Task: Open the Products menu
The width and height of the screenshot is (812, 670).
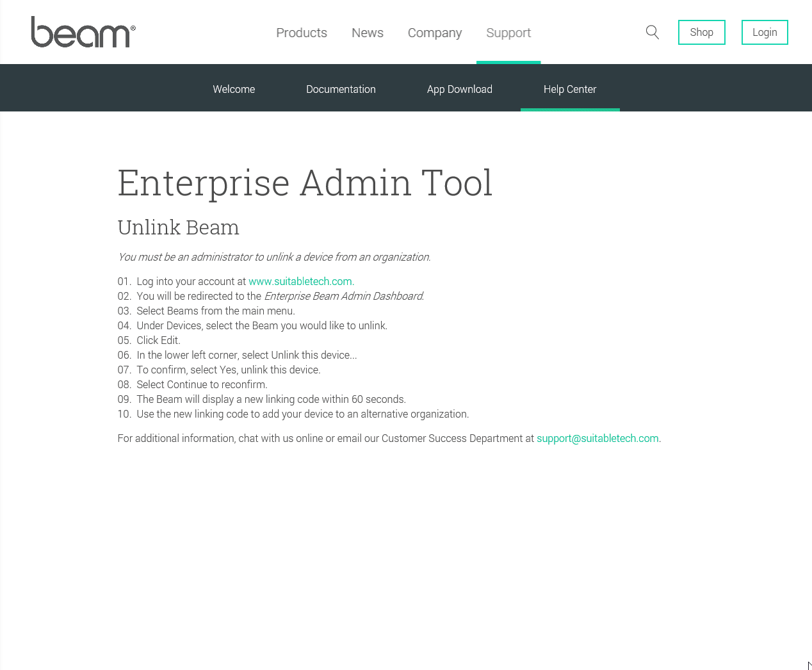Action: pyautogui.click(x=302, y=33)
